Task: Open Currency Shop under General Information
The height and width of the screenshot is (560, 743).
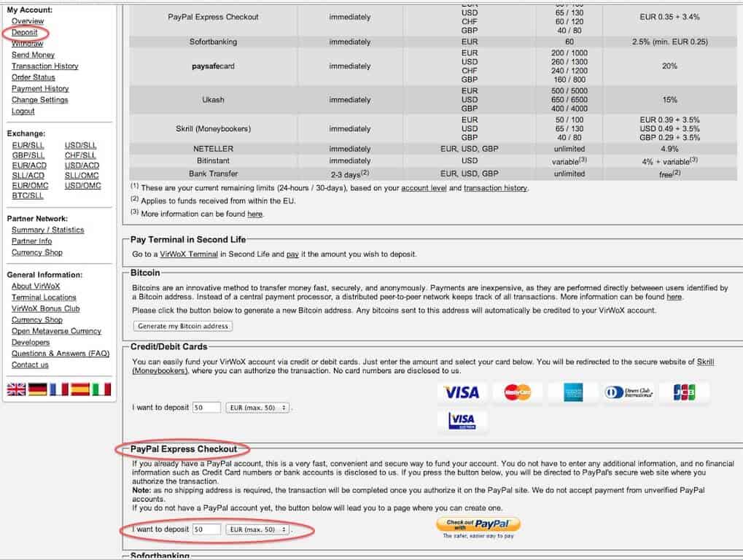Action: pyautogui.click(x=37, y=320)
